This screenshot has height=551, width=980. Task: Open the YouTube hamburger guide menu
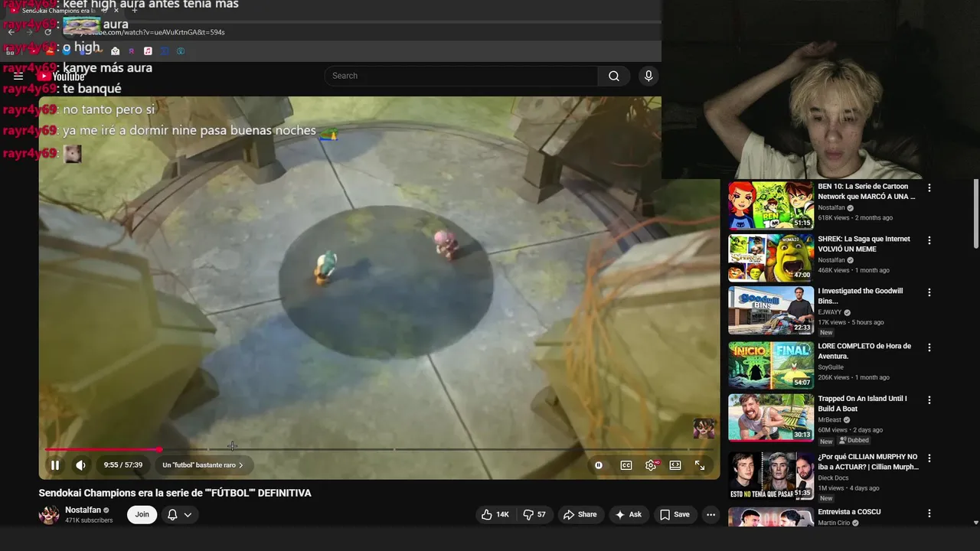pyautogui.click(x=18, y=76)
